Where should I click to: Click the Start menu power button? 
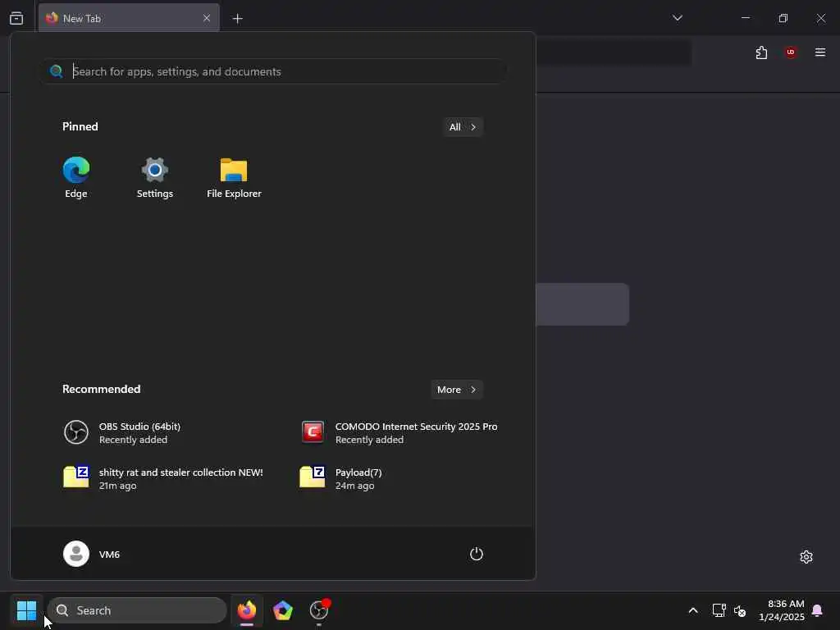click(477, 554)
